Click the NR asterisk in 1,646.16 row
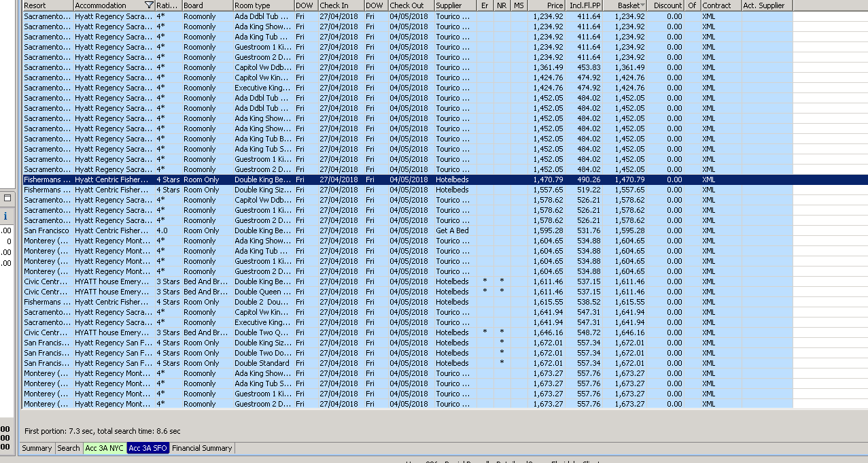868x463 pixels. [502, 332]
